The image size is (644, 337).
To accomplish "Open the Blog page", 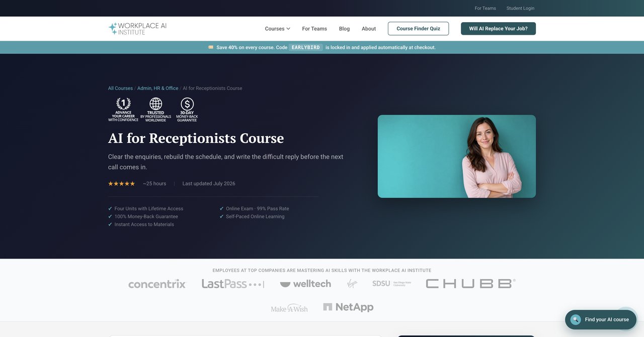I will [344, 29].
